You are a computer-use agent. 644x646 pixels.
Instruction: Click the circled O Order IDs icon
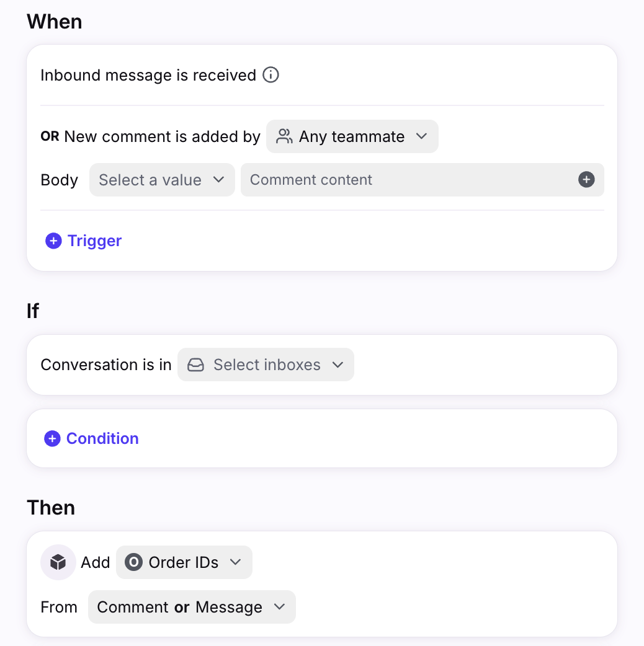coord(133,562)
